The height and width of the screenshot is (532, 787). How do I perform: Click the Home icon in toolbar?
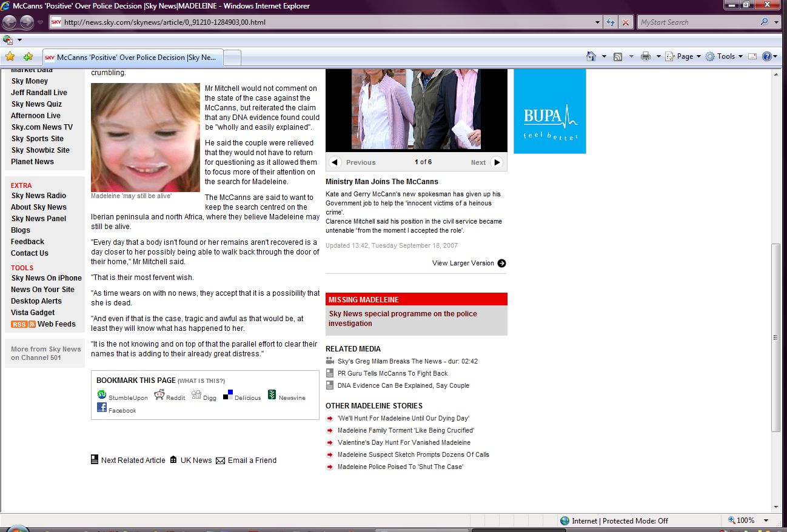591,56
